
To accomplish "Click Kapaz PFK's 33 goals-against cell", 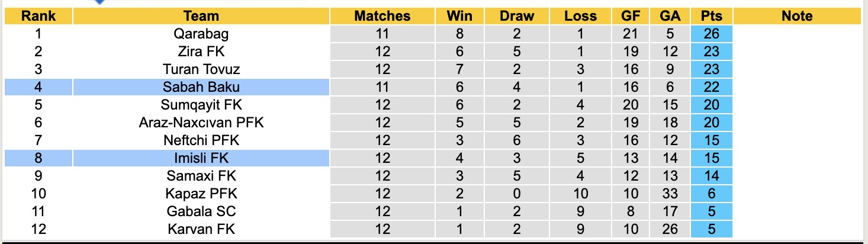I will coord(669,194).
